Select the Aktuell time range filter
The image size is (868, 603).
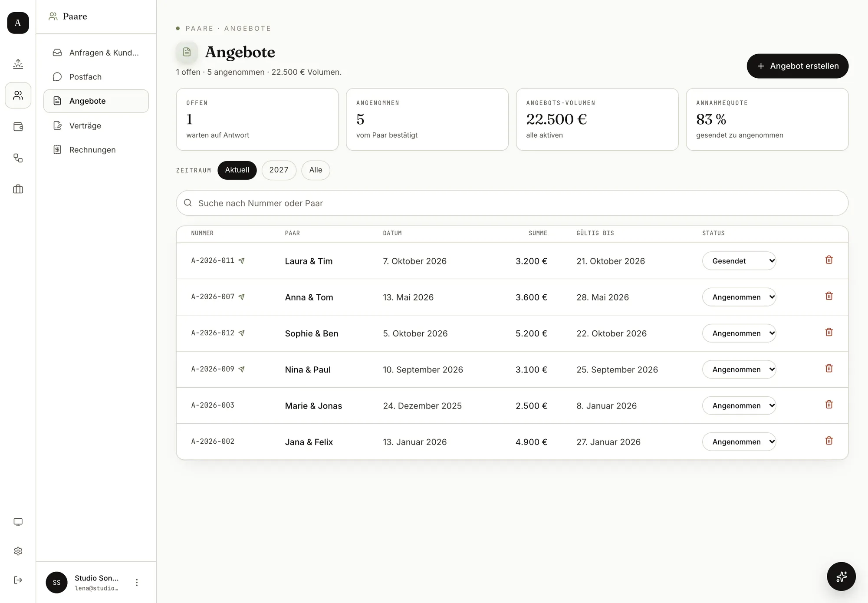pyautogui.click(x=237, y=170)
